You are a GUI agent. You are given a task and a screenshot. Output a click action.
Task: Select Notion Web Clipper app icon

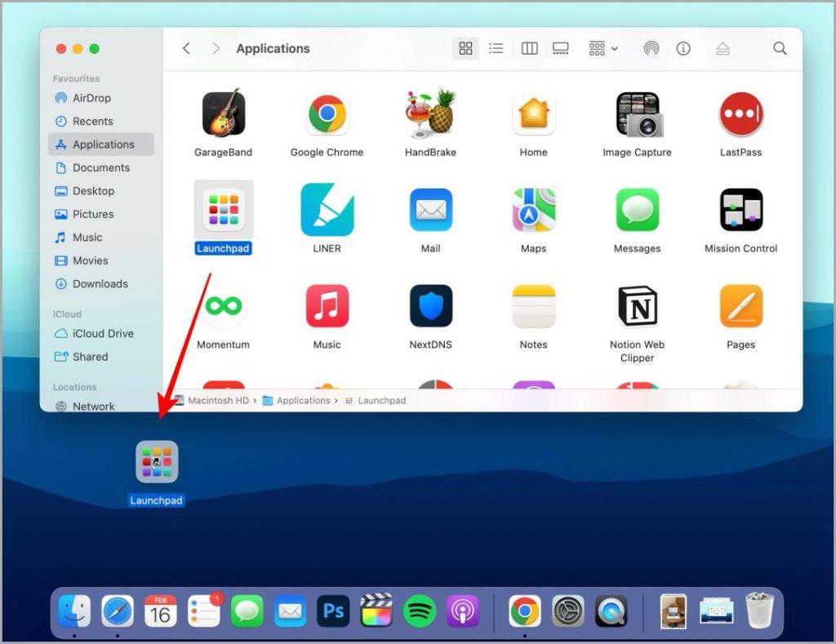pyautogui.click(x=638, y=306)
